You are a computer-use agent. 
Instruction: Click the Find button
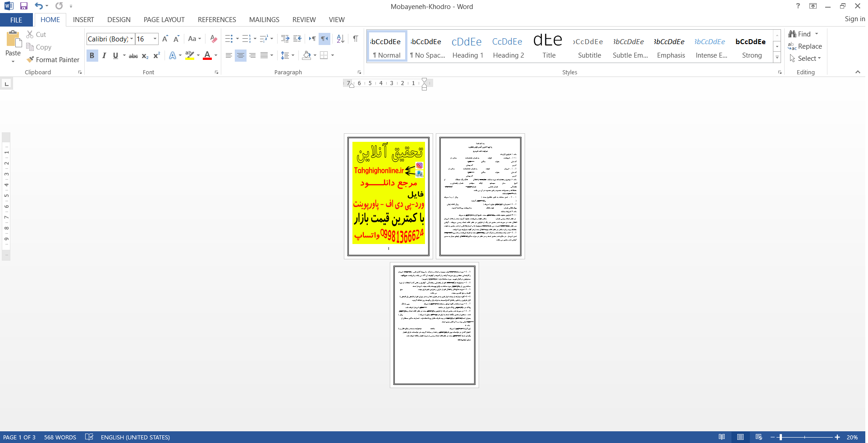(799, 34)
